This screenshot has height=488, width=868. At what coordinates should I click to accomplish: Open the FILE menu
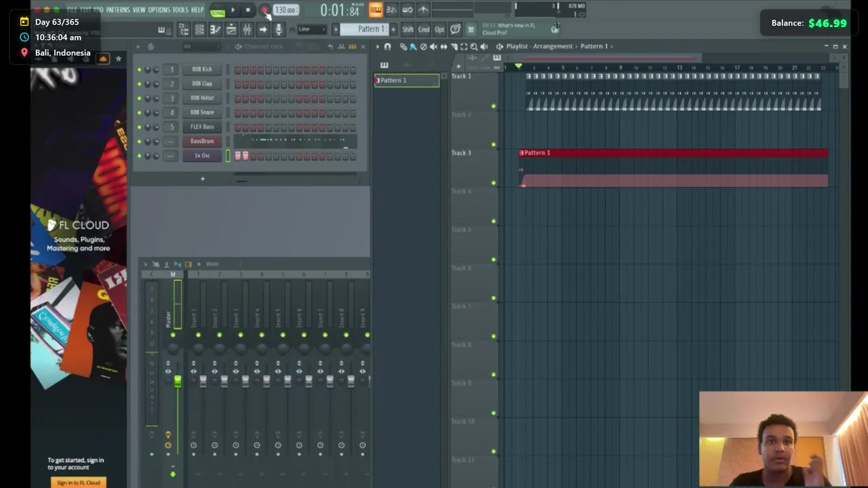tap(72, 10)
